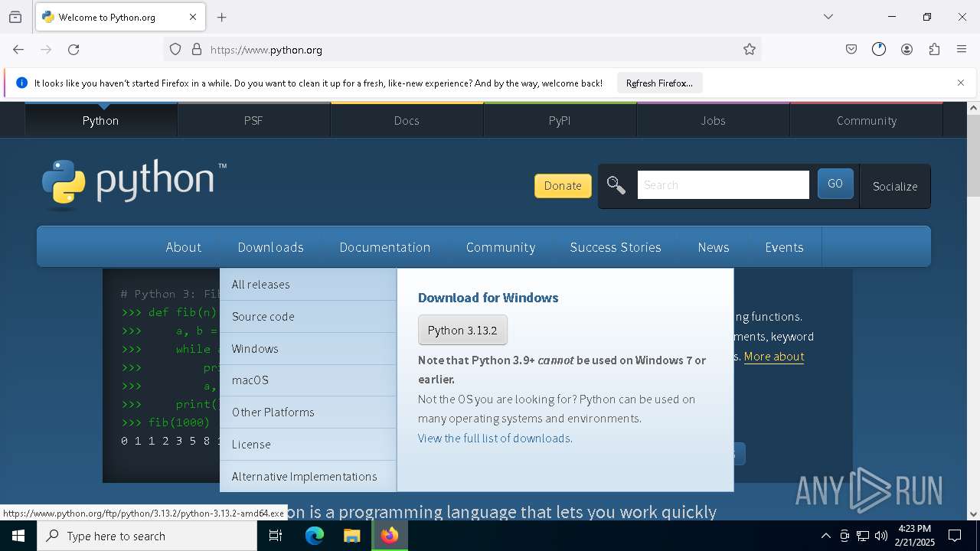The height and width of the screenshot is (551, 980).
Task: Close the Welcome to Python.org tab
Action: point(193,17)
